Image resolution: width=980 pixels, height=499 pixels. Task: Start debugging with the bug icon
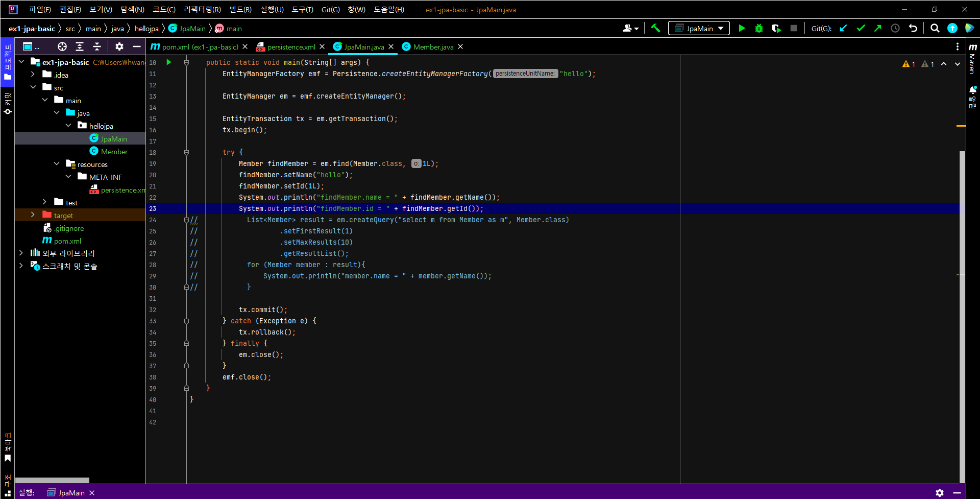click(x=759, y=29)
